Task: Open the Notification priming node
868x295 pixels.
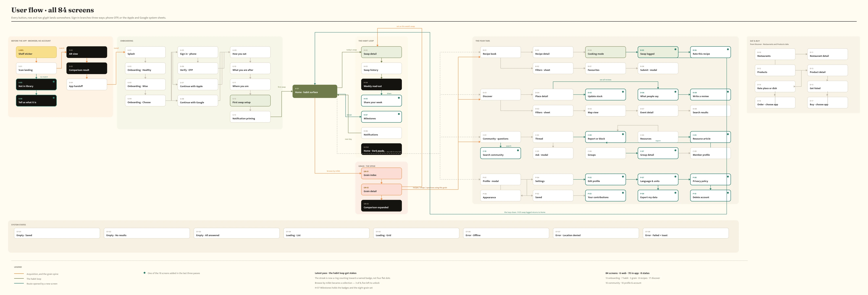Action: (250, 117)
